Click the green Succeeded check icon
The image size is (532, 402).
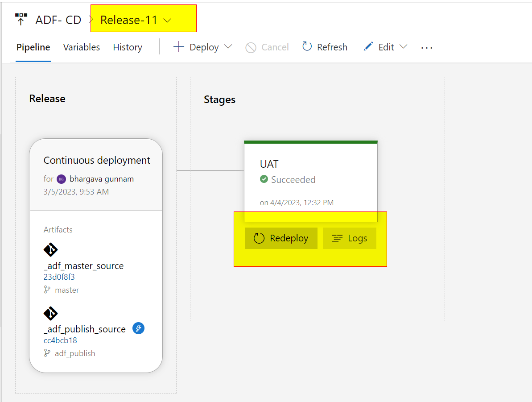(x=264, y=179)
